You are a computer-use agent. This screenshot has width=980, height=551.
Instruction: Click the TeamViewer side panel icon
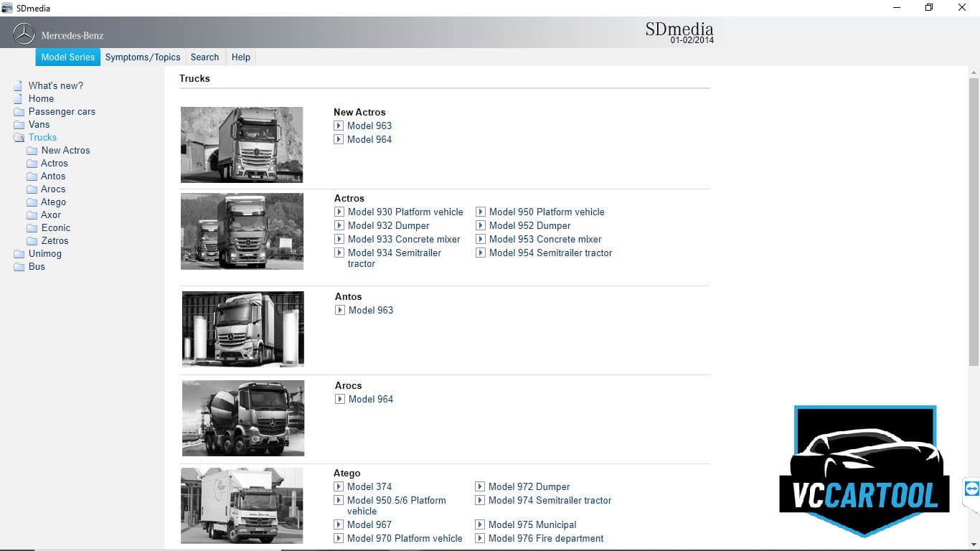971,489
